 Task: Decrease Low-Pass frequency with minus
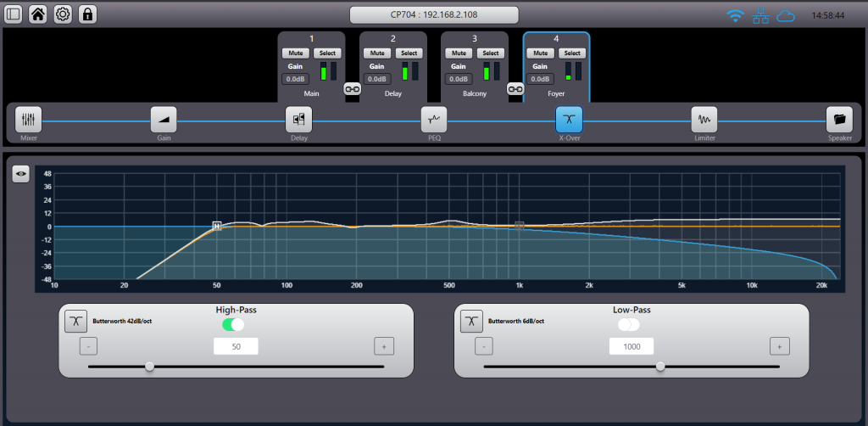pos(484,346)
